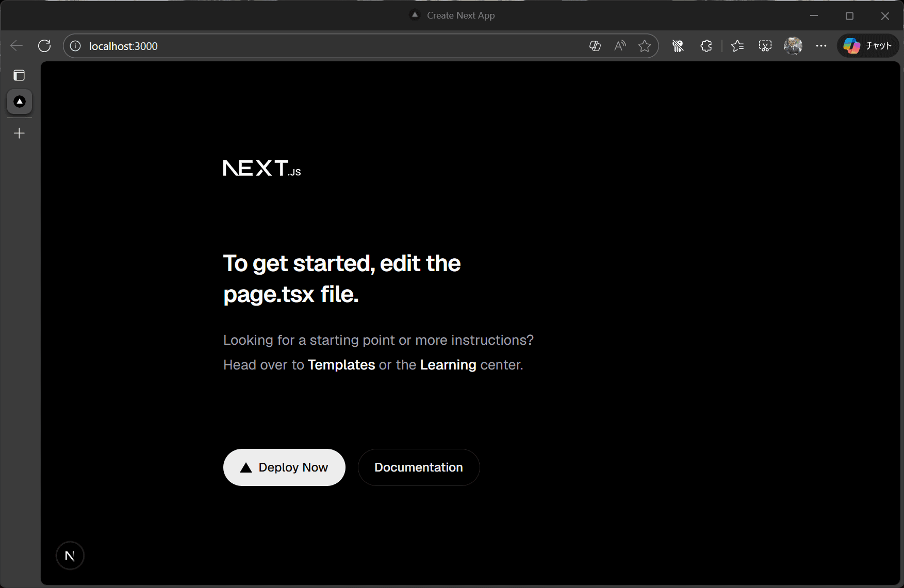Select the Create Next App vertical tab
Viewport: 904px width, 588px height.
pyautogui.click(x=20, y=102)
